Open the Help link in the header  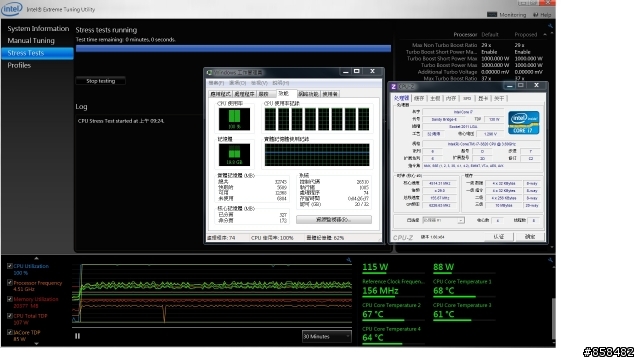[x=542, y=15]
